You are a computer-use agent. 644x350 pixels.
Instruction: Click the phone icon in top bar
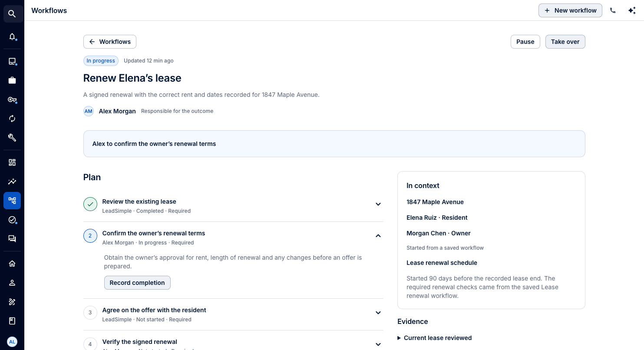[x=613, y=10]
